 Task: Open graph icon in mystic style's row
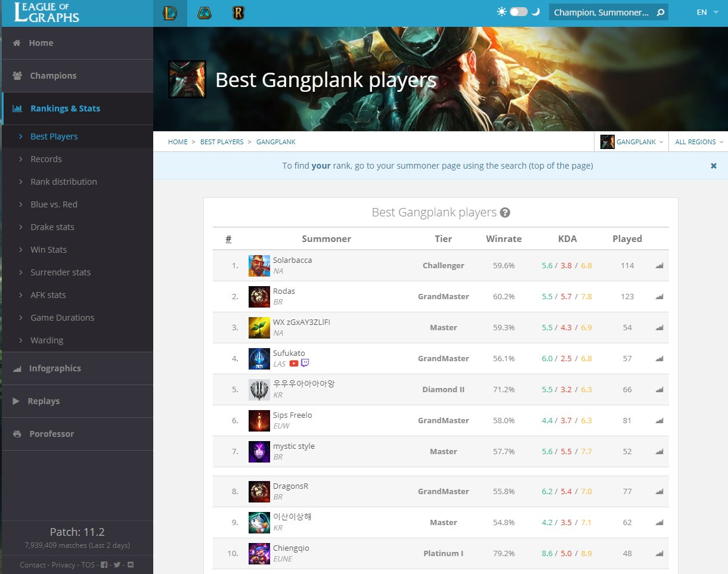659,452
